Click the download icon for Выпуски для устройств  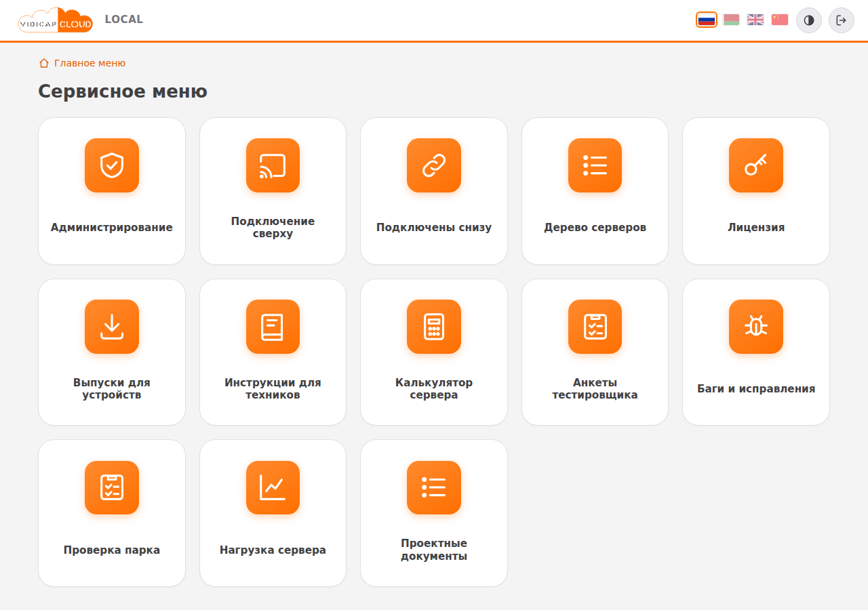(x=112, y=327)
